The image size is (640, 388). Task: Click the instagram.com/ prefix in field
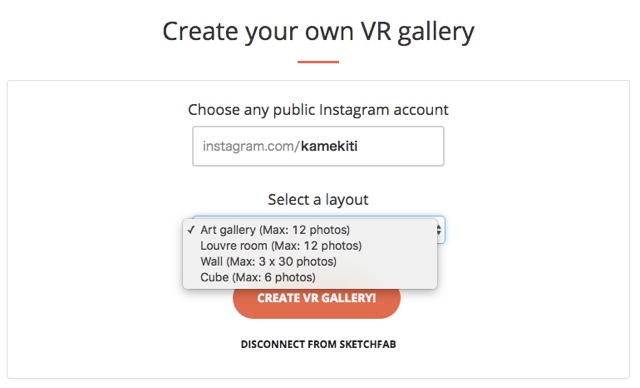point(251,146)
